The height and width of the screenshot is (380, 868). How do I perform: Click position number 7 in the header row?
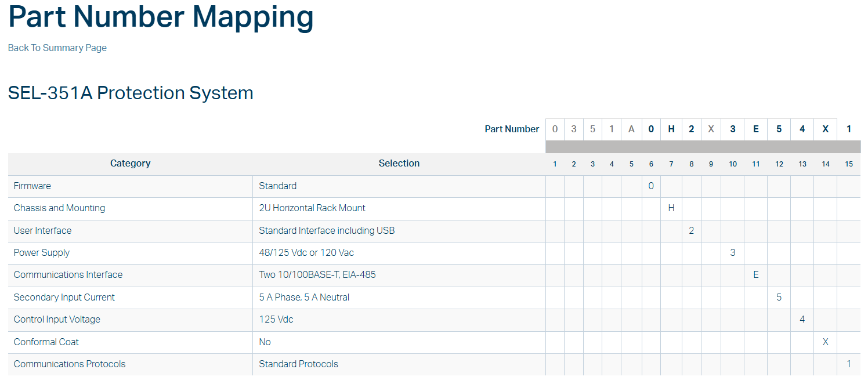tap(671, 164)
